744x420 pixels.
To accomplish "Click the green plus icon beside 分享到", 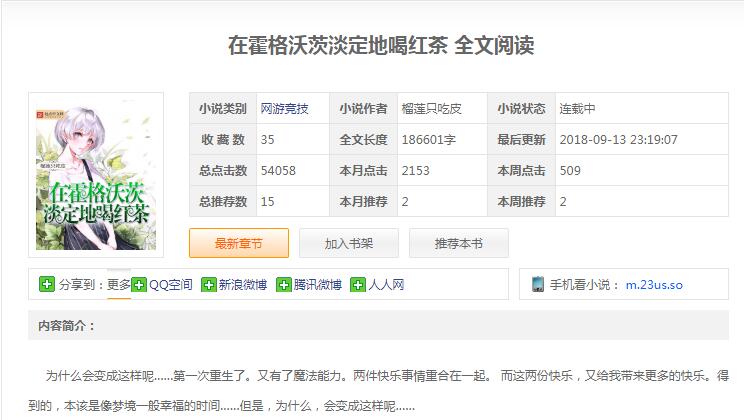I will (x=46, y=285).
